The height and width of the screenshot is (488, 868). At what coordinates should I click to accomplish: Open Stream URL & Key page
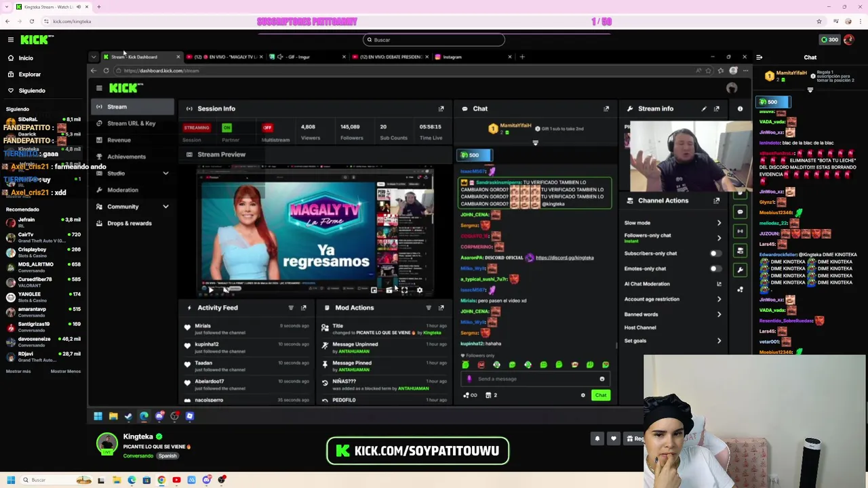pos(133,123)
